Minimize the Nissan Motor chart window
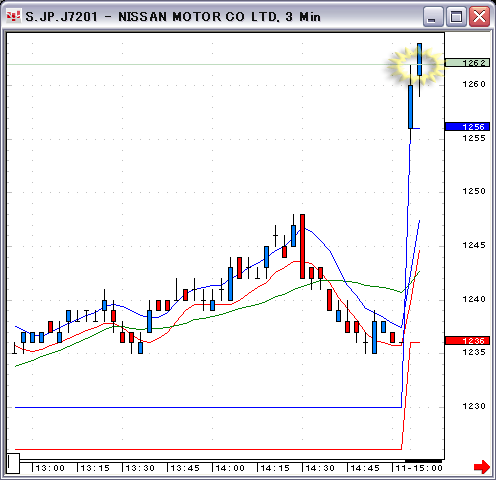Image resolution: width=496 pixels, height=480 pixels. (x=433, y=16)
